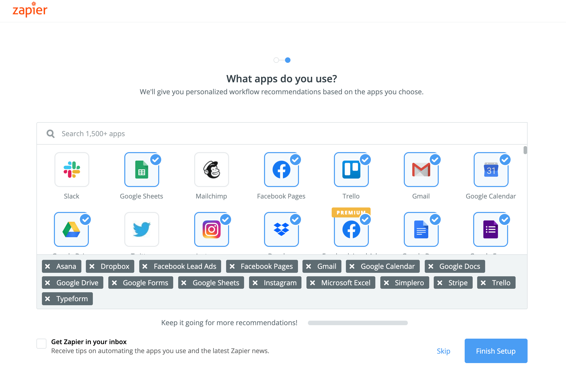566x392 pixels.
Task: Select the Slack app icon
Action: pyautogui.click(x=72, y=170)
